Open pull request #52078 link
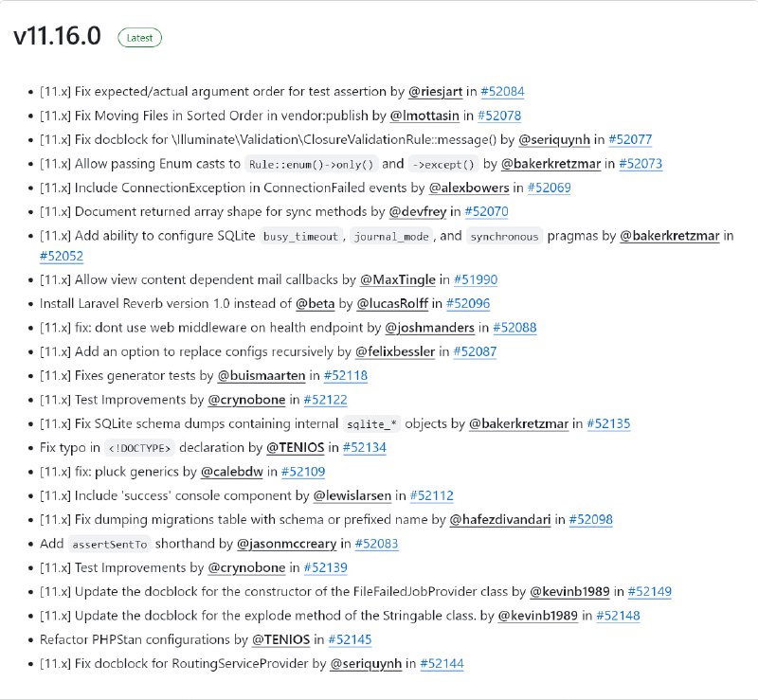758x700 pixels. coord(499,116)
